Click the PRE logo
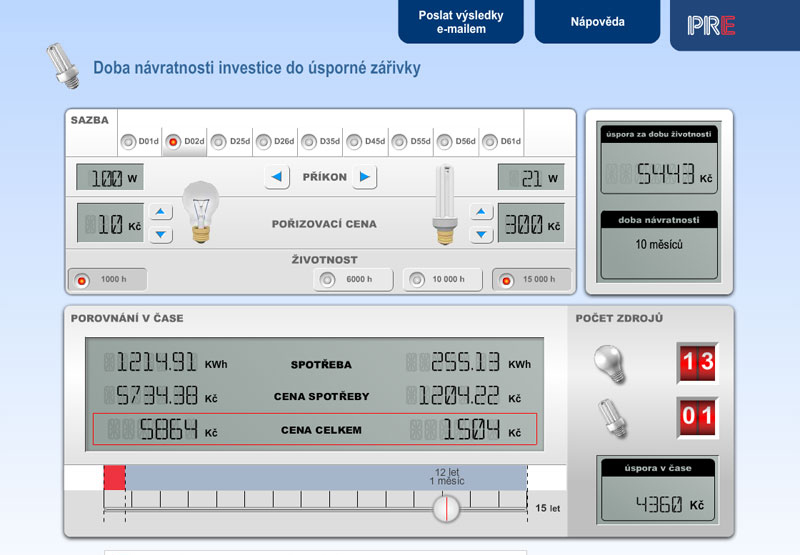Screen dimensions: 800x555 (711, 26)
